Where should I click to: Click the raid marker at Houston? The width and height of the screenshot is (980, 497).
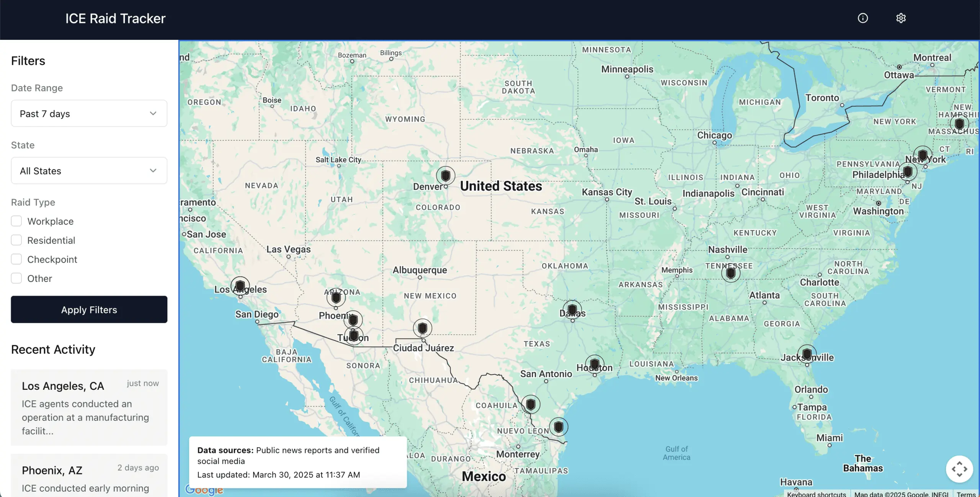[595, 364]
